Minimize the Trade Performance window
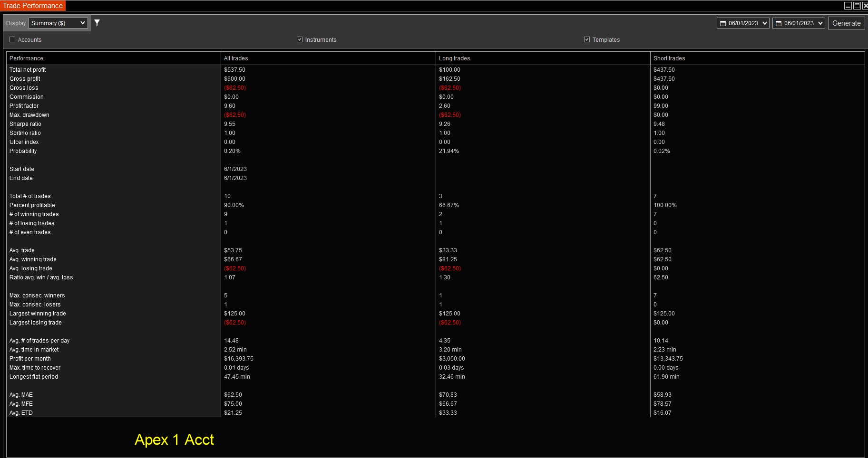Image resolution: width=868 pixels, height=458 pixels. click(x=848, y=6)
